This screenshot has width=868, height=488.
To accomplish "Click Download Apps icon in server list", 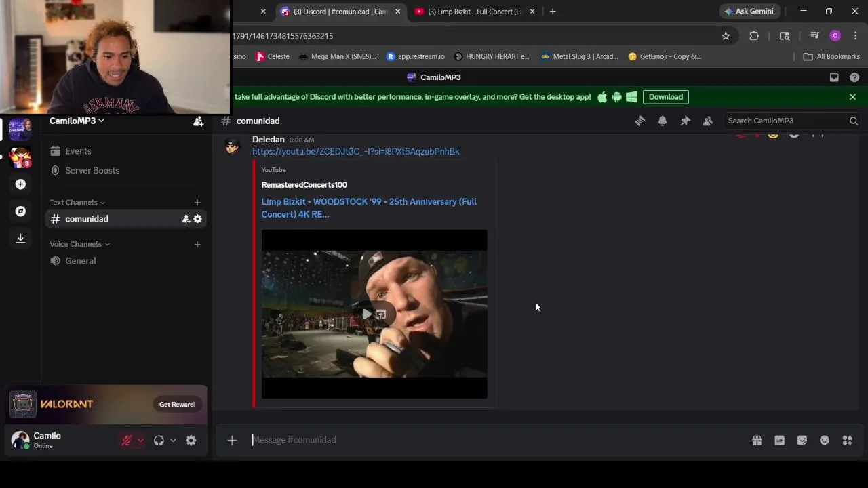I will 20,238.
